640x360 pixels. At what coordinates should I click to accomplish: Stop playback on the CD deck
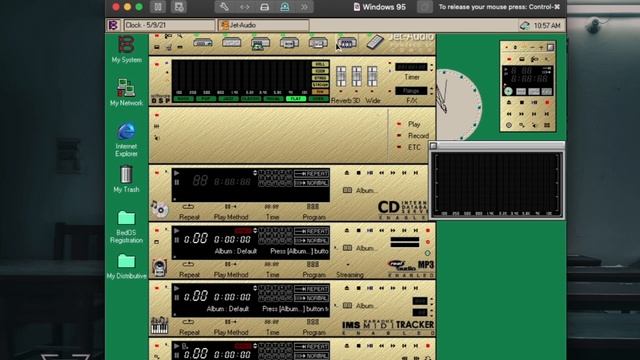[x=358, y=173]
